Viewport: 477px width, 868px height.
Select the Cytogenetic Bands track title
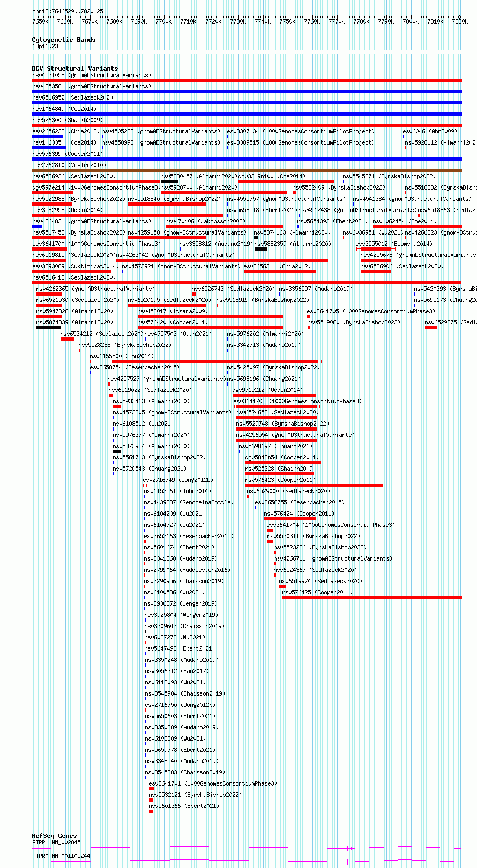click(63, 40)
